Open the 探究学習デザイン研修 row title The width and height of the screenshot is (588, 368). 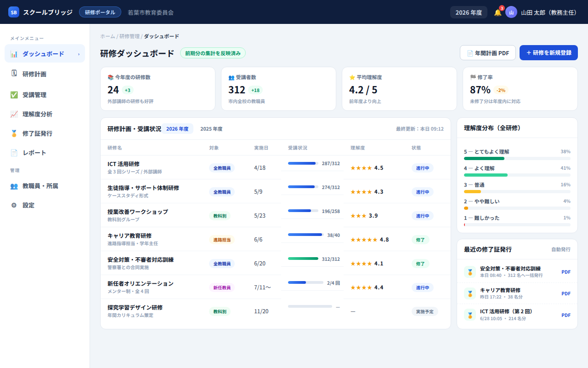[135, 308]
